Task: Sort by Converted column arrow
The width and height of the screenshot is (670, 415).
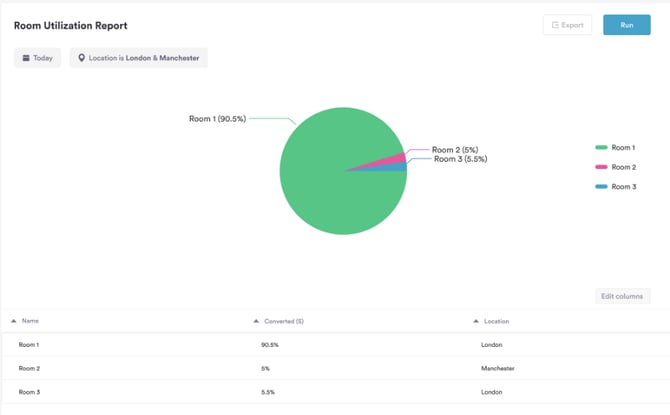Action: pyautogui.click(x=256, y=321)
